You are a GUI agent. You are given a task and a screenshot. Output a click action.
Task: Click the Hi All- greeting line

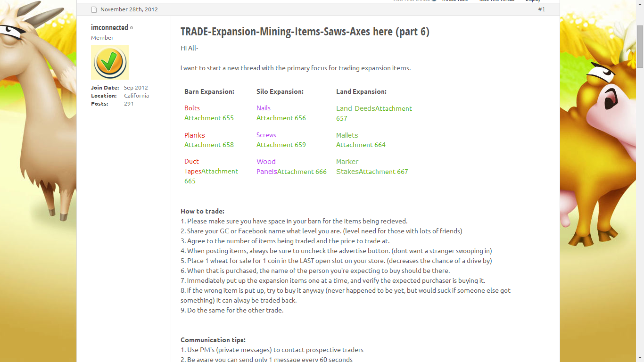(x=190, y=48)
